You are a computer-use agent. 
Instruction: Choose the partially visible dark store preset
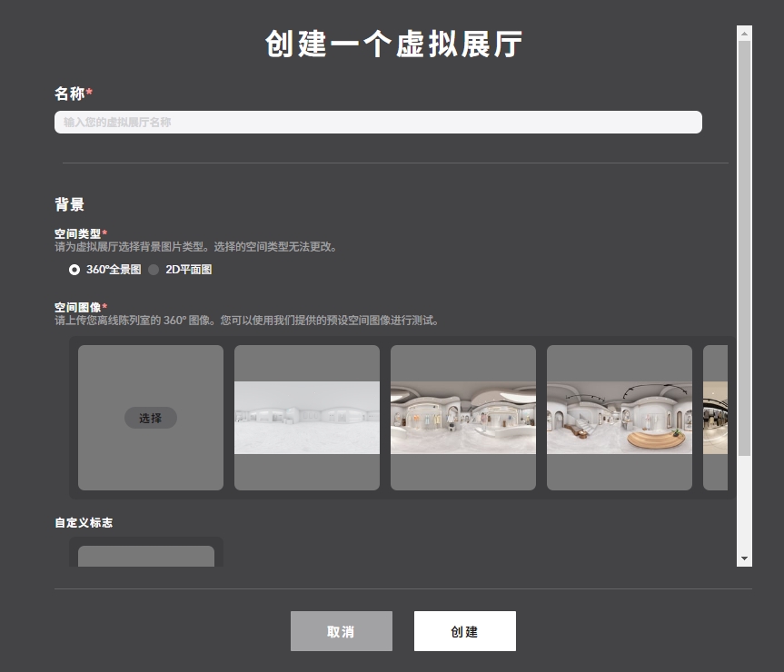[716, 418]
